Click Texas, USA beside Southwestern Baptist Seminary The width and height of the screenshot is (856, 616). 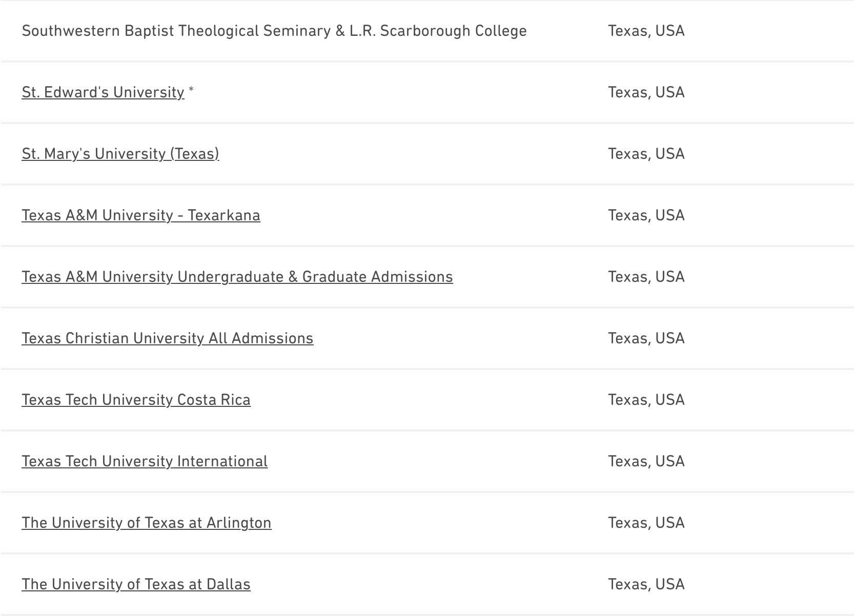click(646, 31)
